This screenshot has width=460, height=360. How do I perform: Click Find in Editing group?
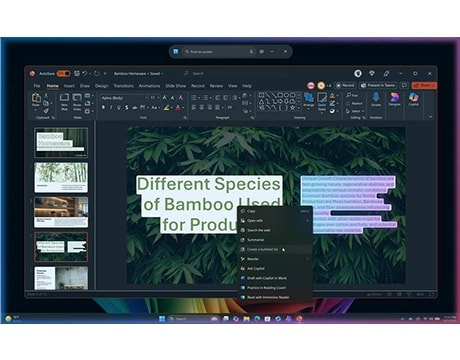352,96
